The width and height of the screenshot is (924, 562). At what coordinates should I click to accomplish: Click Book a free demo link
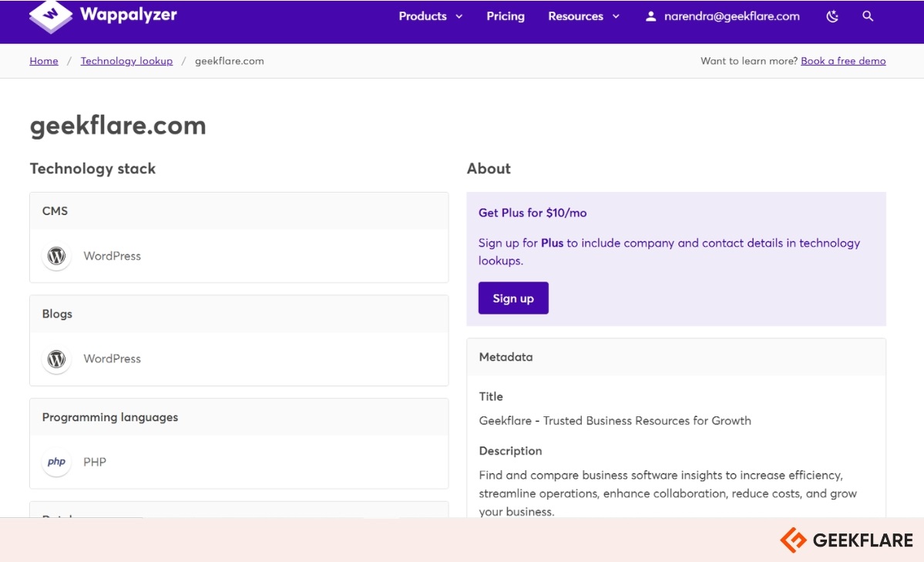coord(843,61)
